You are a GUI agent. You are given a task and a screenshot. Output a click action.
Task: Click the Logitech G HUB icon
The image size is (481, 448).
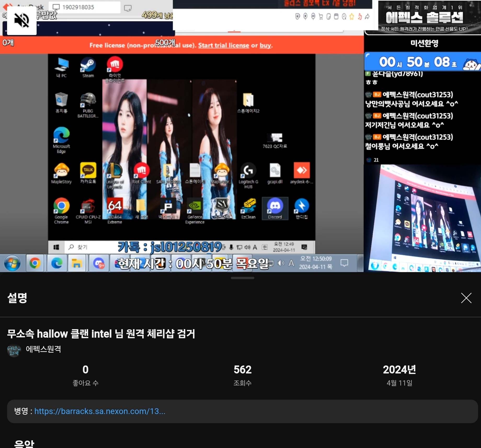tap(248, 174)
